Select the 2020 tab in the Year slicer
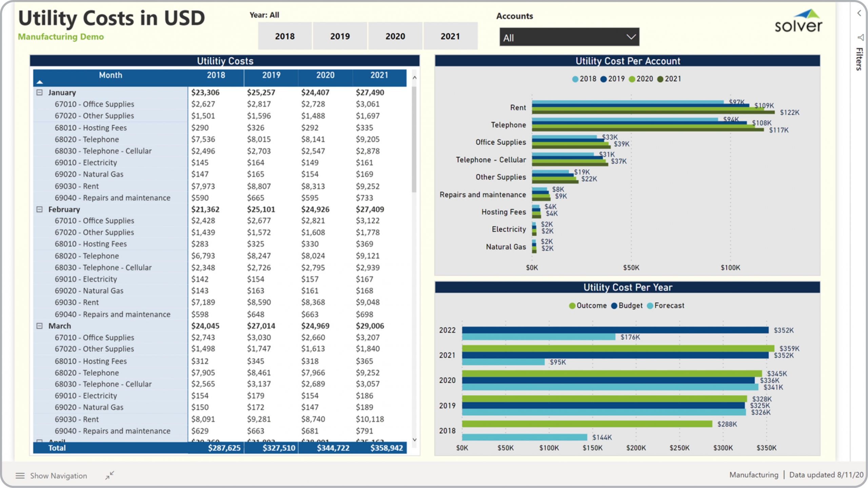This screenshot has height=488, width=868. [x=395, y=36]
